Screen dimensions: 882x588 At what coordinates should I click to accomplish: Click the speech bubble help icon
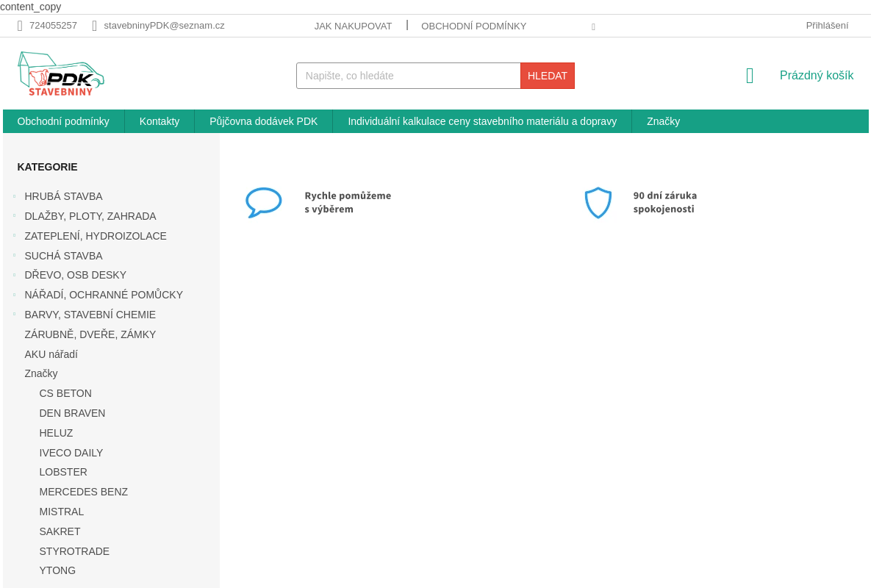coord(263,202)
